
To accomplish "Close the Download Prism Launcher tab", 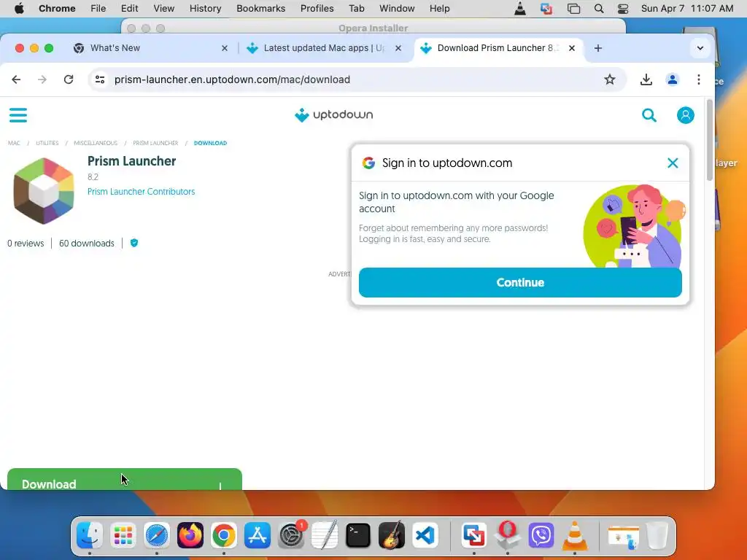I will 572,48.
